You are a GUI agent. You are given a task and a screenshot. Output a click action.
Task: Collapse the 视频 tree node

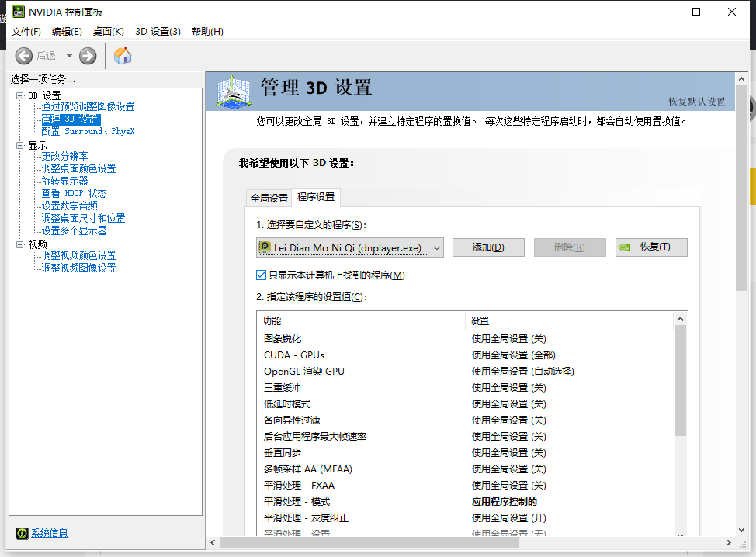coord(20,244)
